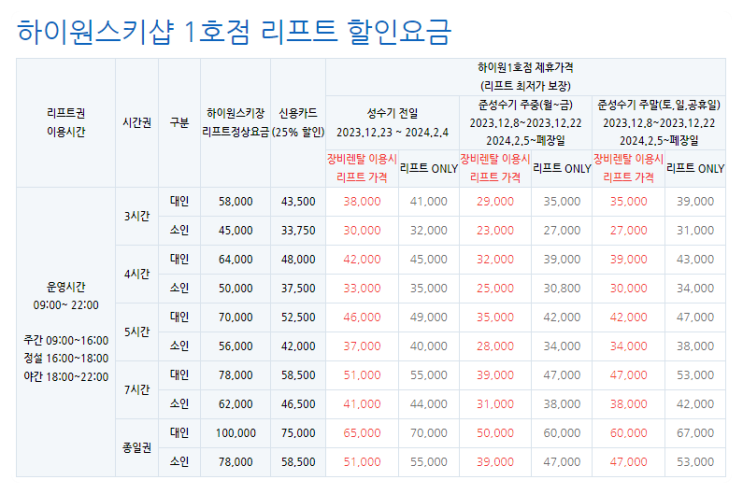Screen dimensions: 743x494
Task: Select the red 65,000 종일권 대인 price
Action: pos(362,433)
